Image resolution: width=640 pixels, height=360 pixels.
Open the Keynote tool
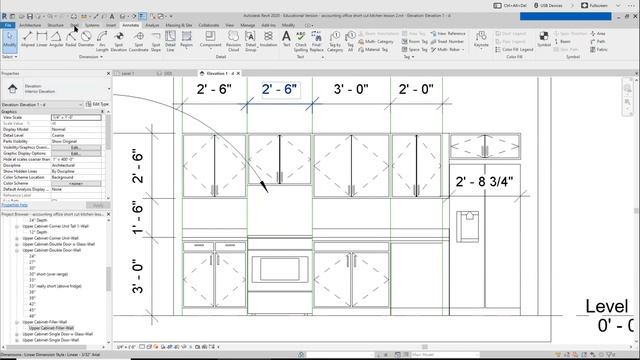pyautogui.click(x=481, y=40)
